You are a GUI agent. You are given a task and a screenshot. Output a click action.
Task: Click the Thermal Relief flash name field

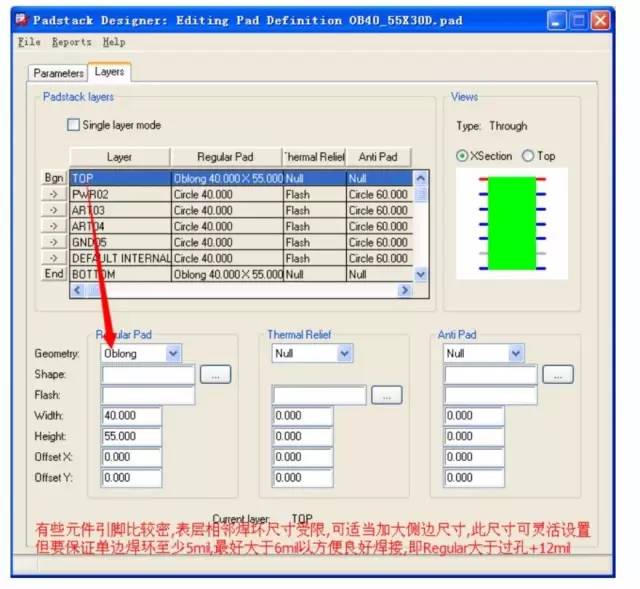pos(319,396)
